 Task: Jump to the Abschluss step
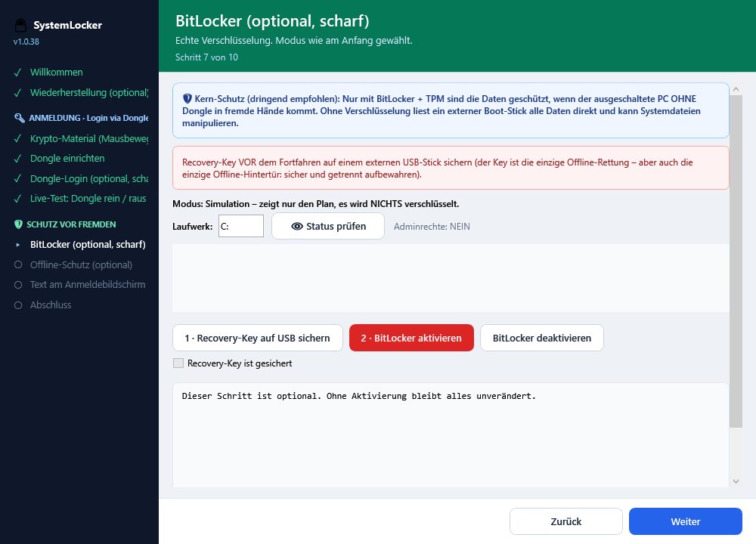click(51, 305)
